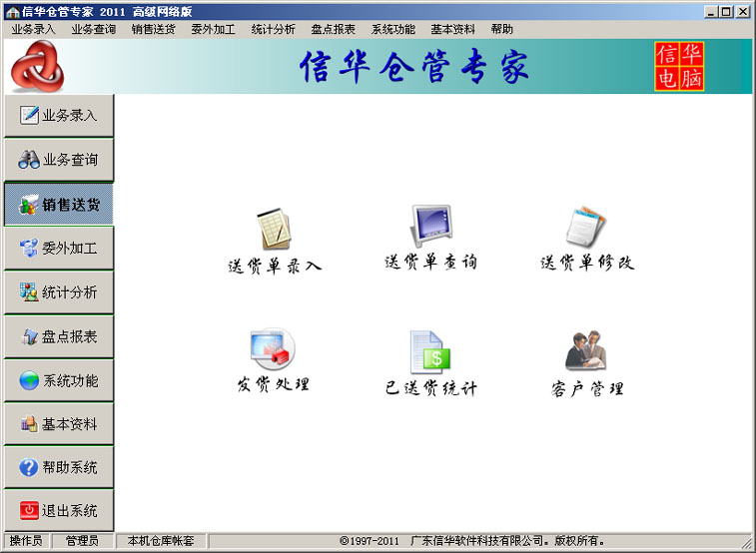
Task: Click 操作员 in the status bar
Action: click(x=26, y=541)
